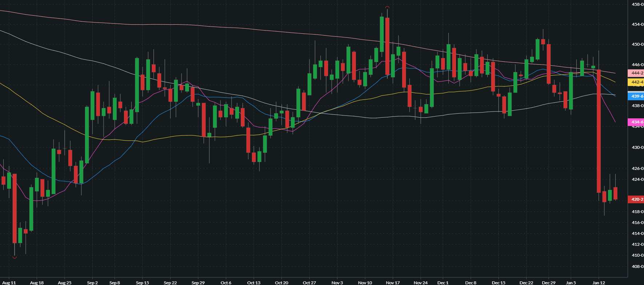Click the tall green candle near Nov 17 peak
Image resolution: width=644 pixels, height=285 pixels.
coord(382,34)
